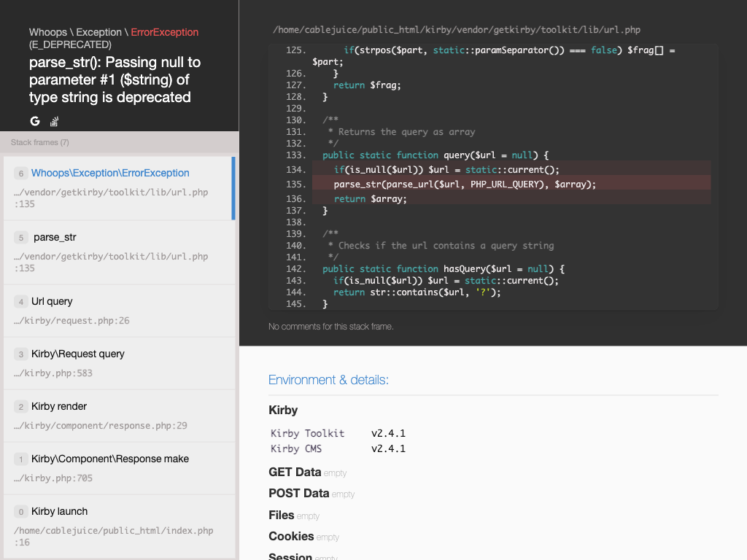The image size is (747, 560).
Task: Open the Kirby\Request query frame
Action: click(118, 363)
